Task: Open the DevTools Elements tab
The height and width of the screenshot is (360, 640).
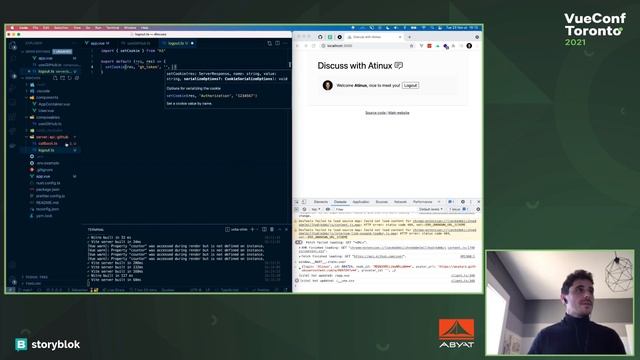Action: coord(321,202)
